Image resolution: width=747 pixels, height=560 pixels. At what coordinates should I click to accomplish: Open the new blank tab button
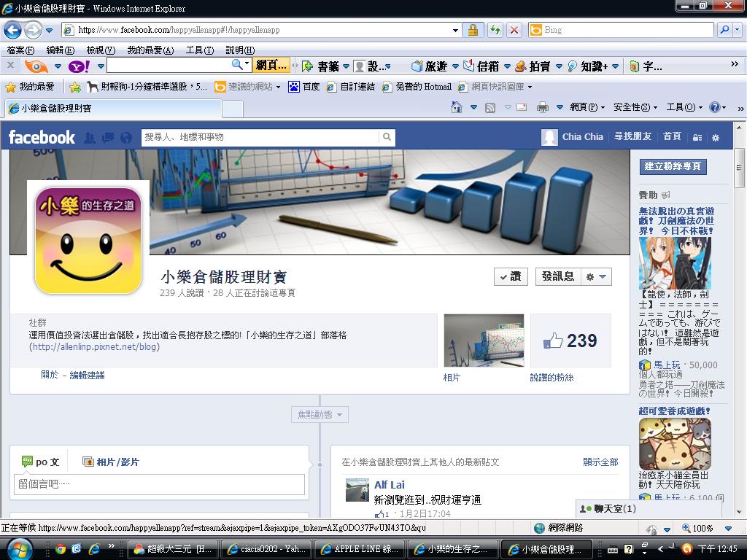233,109
